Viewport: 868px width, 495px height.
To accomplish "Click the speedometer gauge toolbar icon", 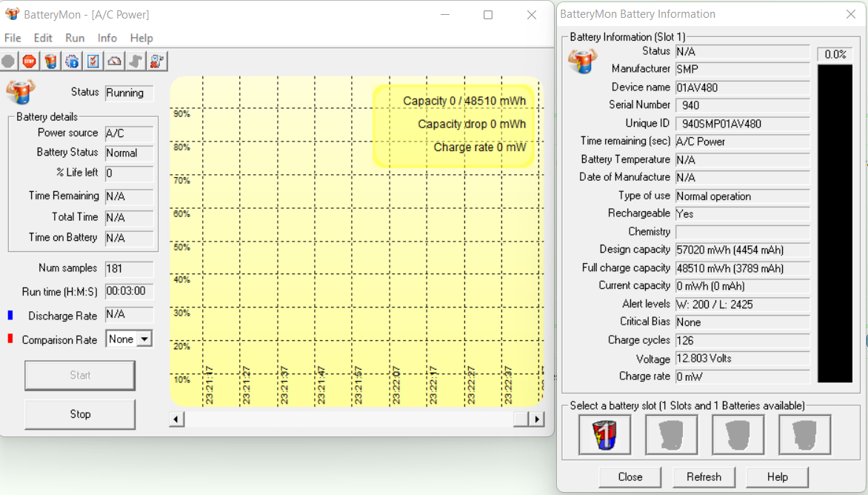I will pyautogui.click(x=115, y=61).
